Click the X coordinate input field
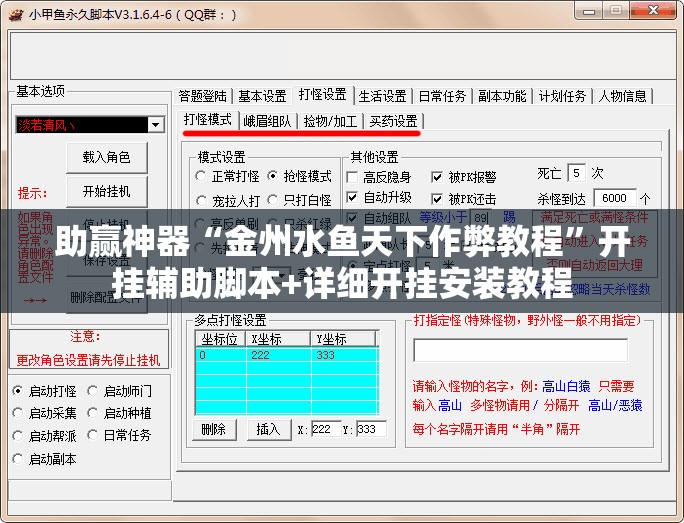Viewport: 684px width, 523px height. (326, 429)
